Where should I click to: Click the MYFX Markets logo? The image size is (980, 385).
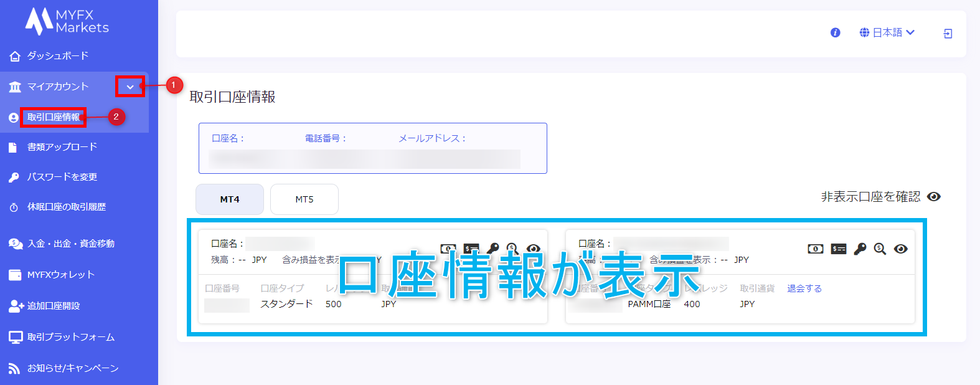coord(67,21)
